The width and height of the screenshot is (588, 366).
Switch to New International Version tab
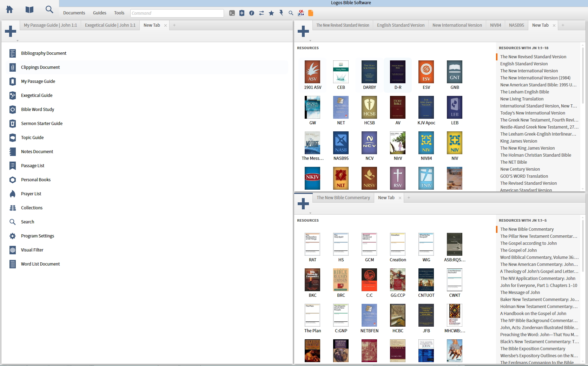[457, 25]
